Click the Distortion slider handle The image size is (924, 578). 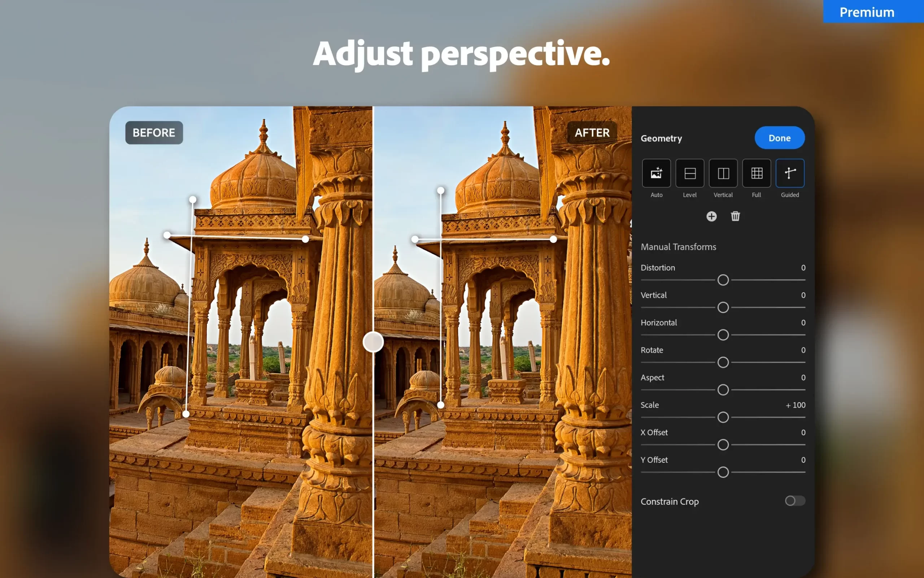point(723,280)
